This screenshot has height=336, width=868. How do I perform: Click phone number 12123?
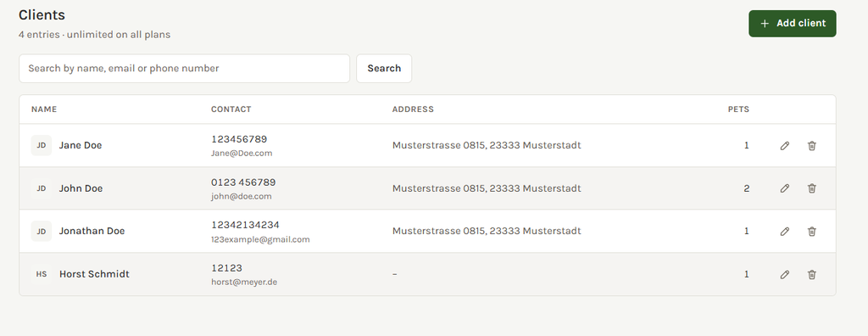(x=226, y=268)
